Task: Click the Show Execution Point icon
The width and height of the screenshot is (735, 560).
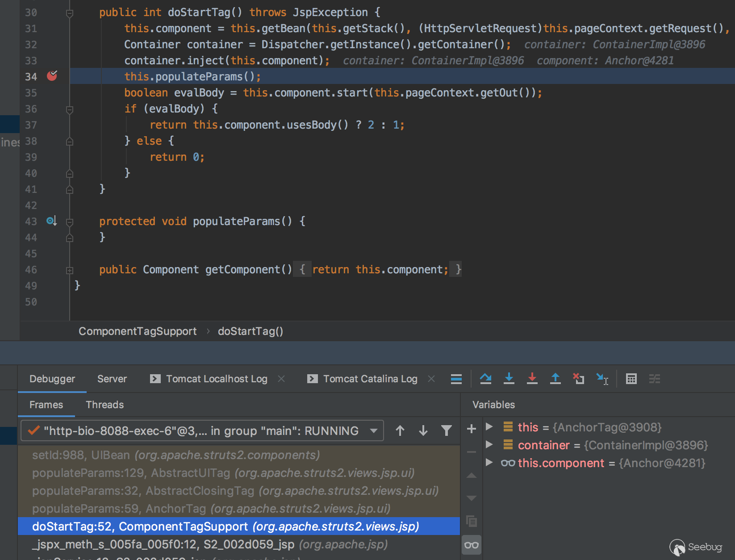Action: pyautogui.click(x=456, y=379)
